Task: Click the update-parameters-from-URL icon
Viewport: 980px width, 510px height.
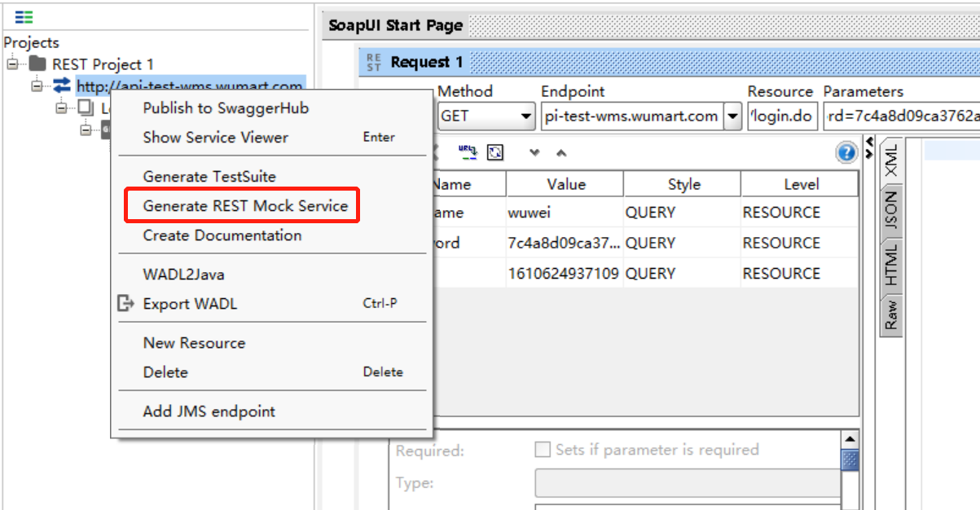Action: [x=467, y=151]
